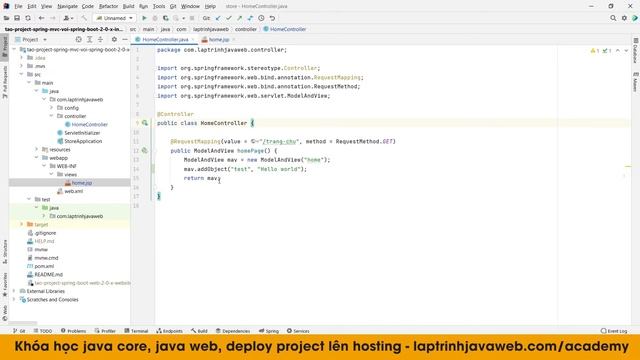The image size is (640, 360).
Task: Click the gutter icon beside the homePage method
Action: coord(144,151)
